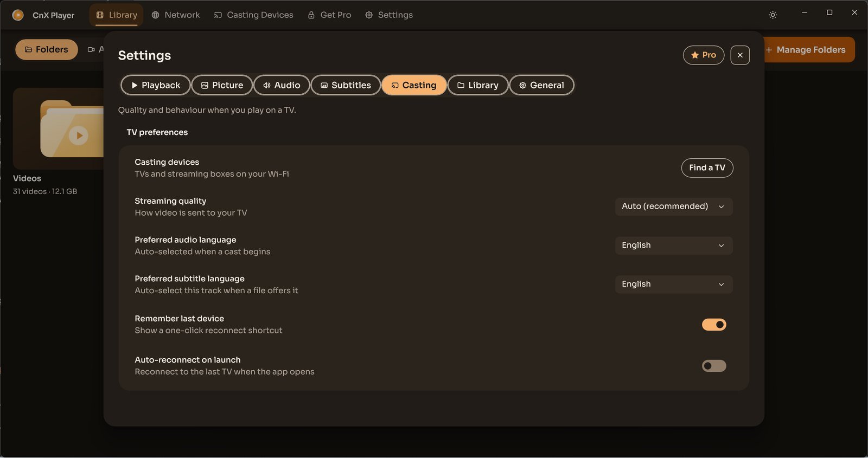The image size is (868, 458).
Task: Enable Auto-reconnect on launch toggle
Action: (x=714, y=366)
